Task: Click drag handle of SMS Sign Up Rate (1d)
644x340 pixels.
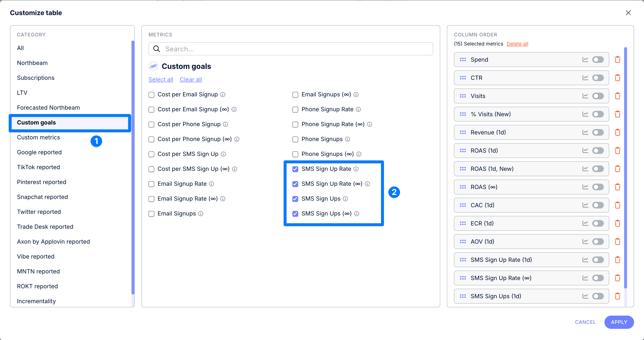Action: click(x=463, y=260)
